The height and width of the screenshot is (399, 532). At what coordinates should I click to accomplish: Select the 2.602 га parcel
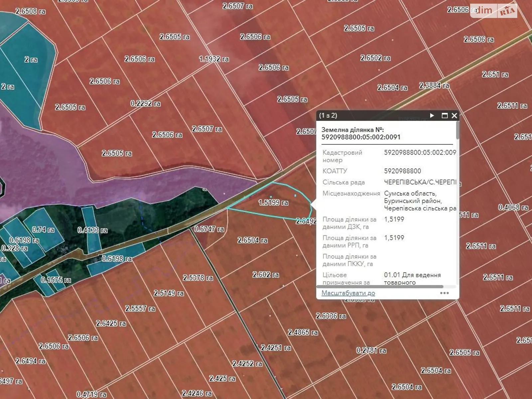coord(266,275)
